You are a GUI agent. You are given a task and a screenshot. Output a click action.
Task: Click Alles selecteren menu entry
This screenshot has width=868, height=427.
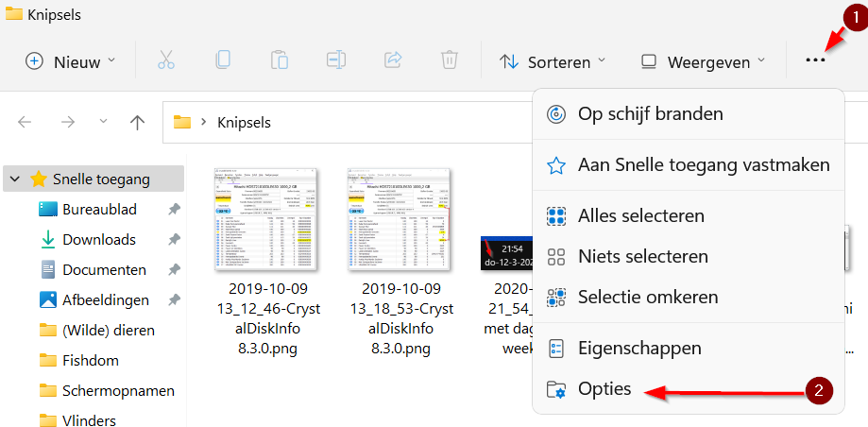(x=640, y=215)
